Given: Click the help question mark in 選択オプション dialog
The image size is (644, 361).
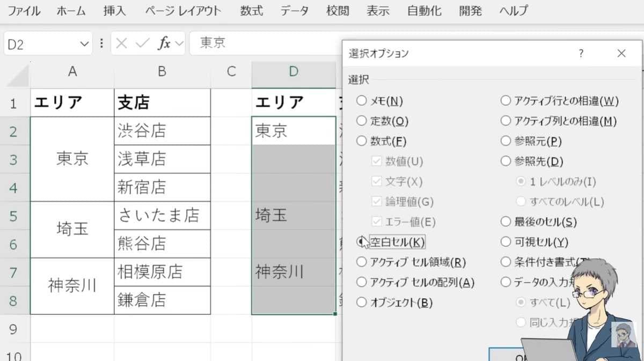Looking at the screenshot, I should click(581, 54).
